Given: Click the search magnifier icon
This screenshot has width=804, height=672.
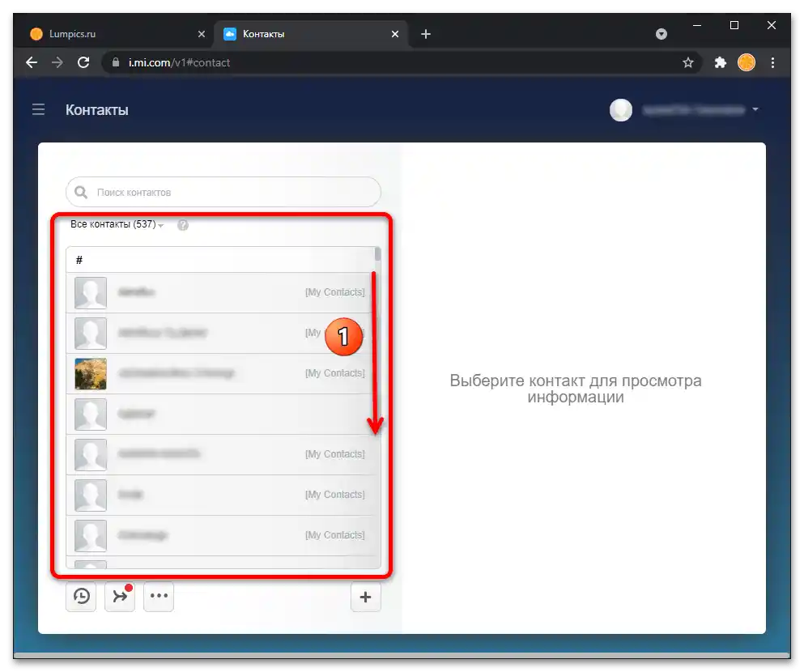Looking at the screenshot, I should point(81,192).
